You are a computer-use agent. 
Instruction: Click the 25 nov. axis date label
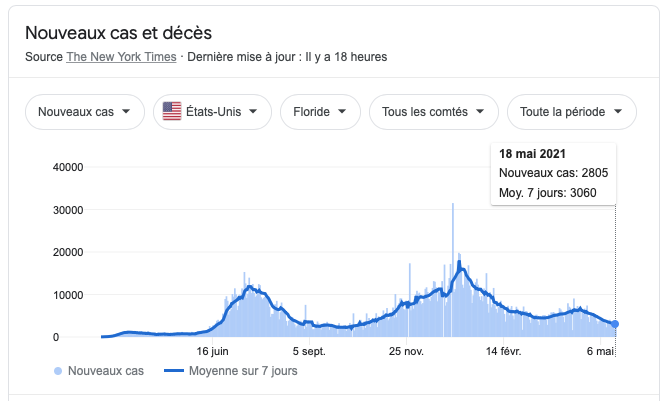coord(406,352)
